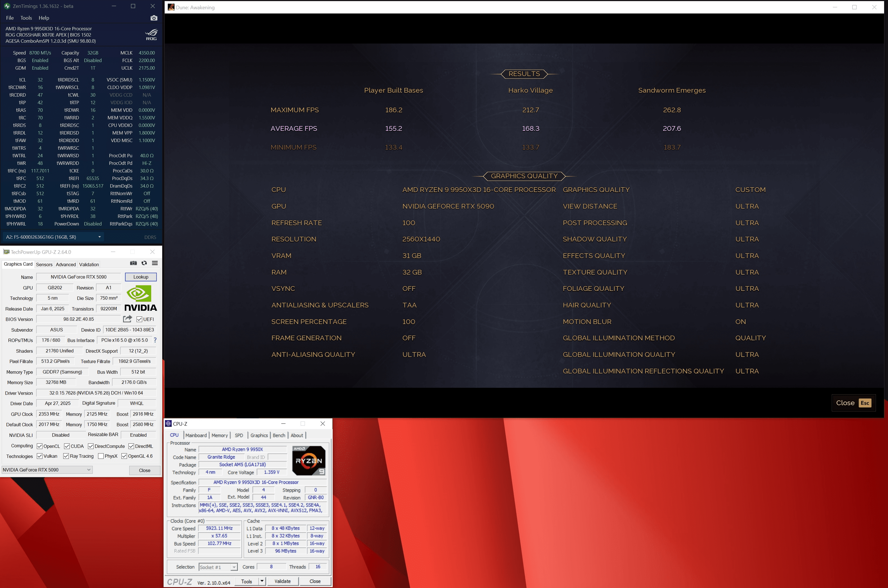Switch to CPU-Z Graphics tab
This screenshot has height=588, width=888.
(259, 435)
